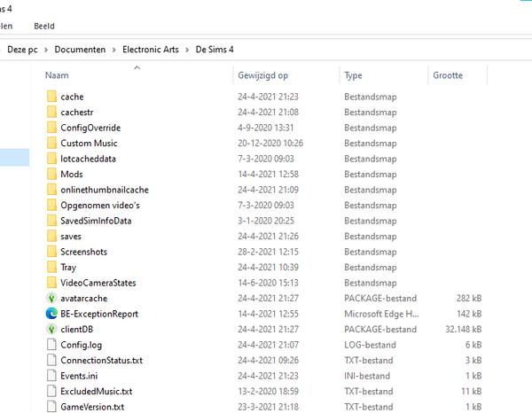Viewport: 532px width, 413px height.
Task: Click the avatarcache package file icon
Action: [51, 298]
